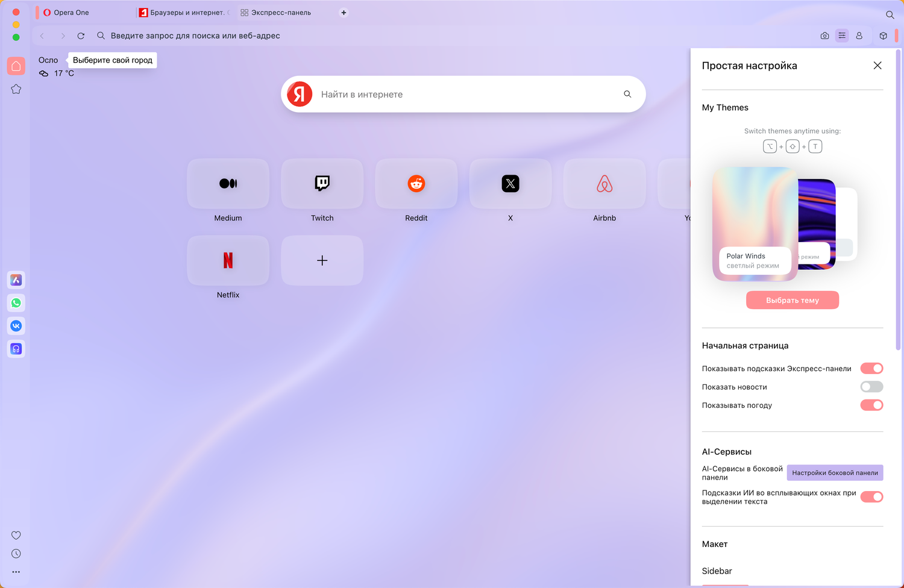
Task: Add a new speed dial site
Action: [322, 260]
